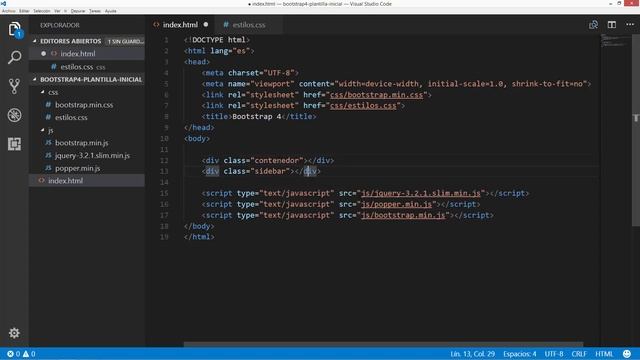This screenshot has height=360, width=640.
Task: Open the Editar menu
Action: click(x=24, y=11)
